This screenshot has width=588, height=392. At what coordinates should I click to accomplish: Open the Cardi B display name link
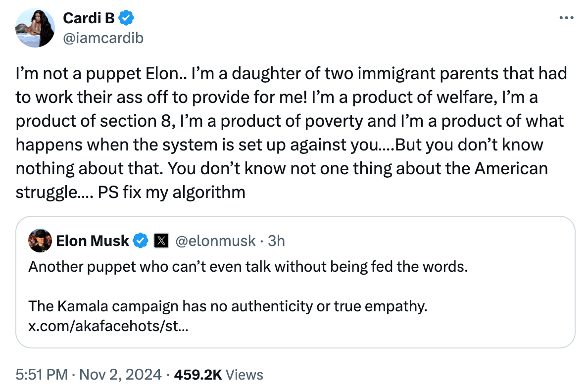tap(89, 19)
